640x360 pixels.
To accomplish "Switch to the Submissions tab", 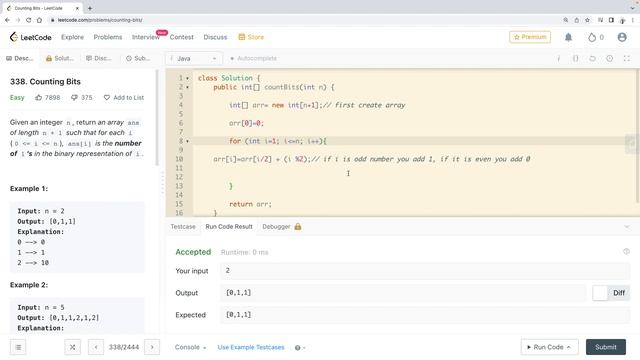I will pos(138,58).
